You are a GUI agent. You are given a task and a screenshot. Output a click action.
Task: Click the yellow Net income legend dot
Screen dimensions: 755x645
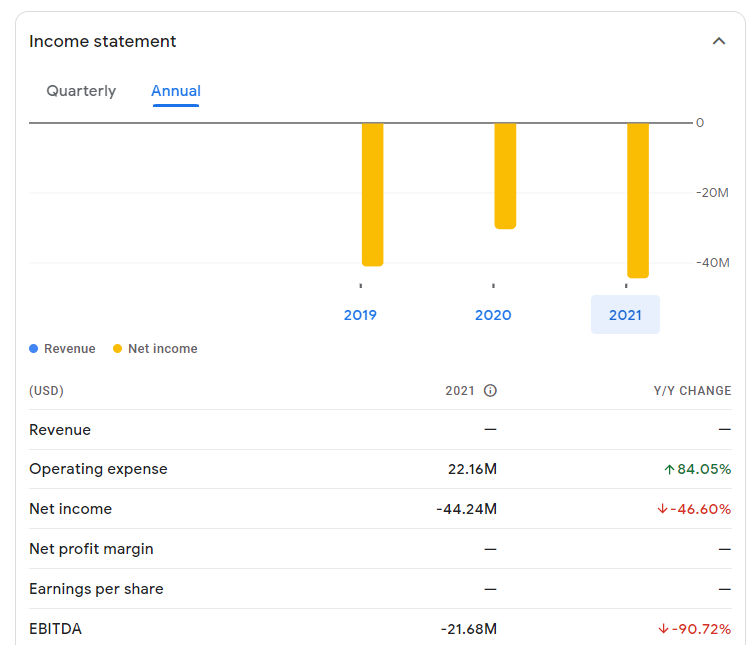[x=118, y=349]
